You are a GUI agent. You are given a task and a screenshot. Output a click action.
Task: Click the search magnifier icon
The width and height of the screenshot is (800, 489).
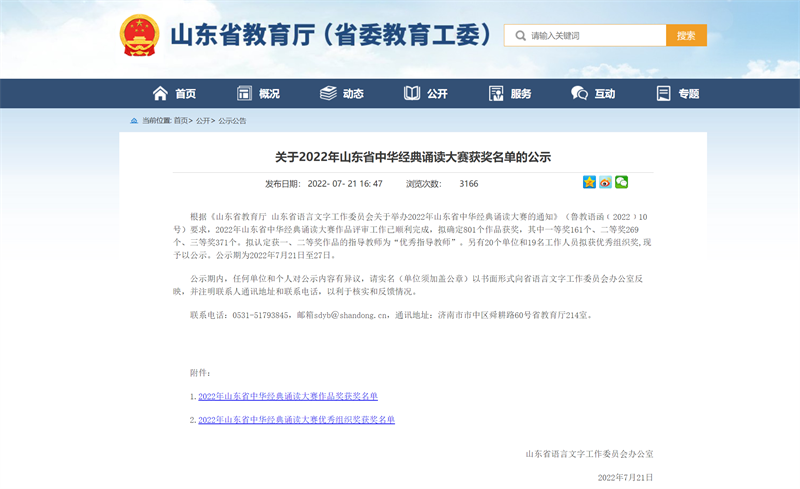pyautogui.click(x=520, y=36)
